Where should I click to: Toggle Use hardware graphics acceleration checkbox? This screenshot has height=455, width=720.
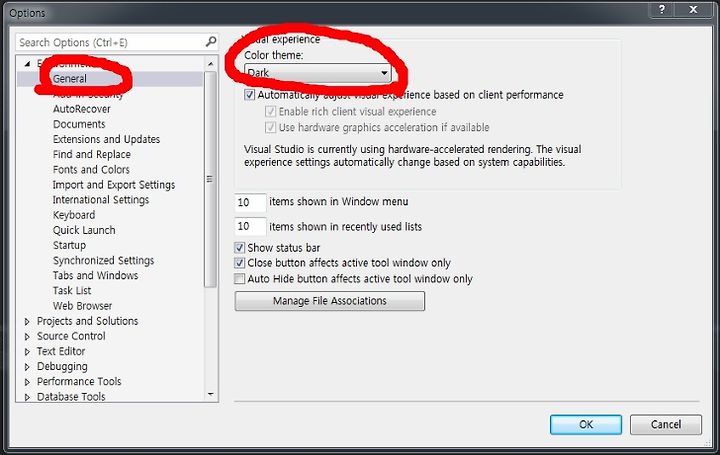click(x=270, y=127)
